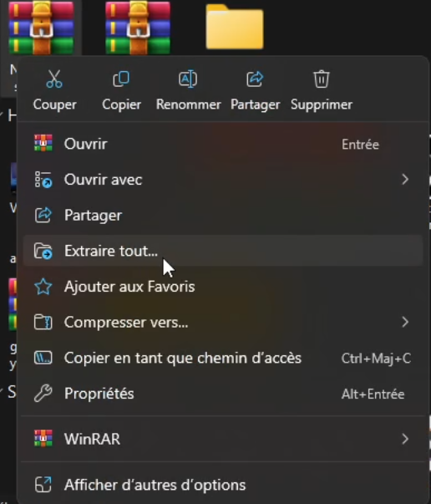This screenshot has width=431, height=504.
Task: Choose Copier en tant que chemin d'accès
Action: pyautogui.click(x=223, y=358)
